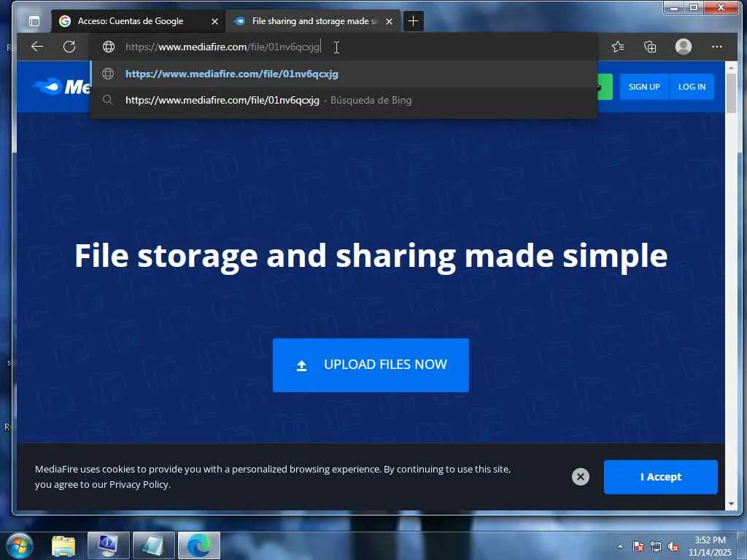
Task: Switch to the Acceso: Cuentas de Google tab
Action: (138, 21)
